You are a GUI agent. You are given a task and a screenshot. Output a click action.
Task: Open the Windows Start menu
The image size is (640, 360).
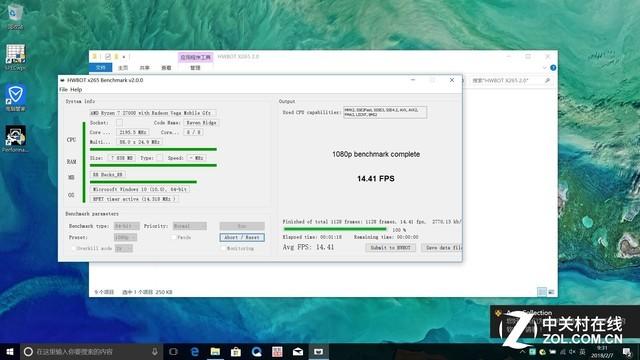(10, 351)
